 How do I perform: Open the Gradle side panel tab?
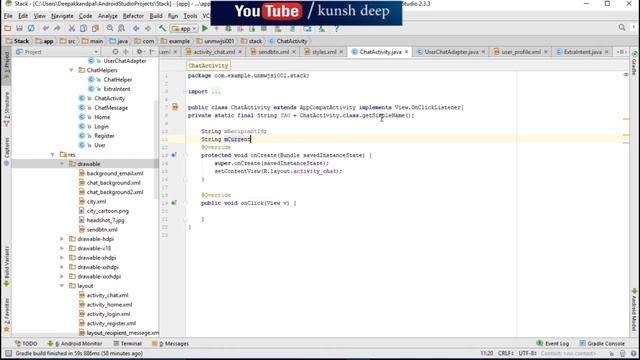pyautogui.click(x=634, y=64)
